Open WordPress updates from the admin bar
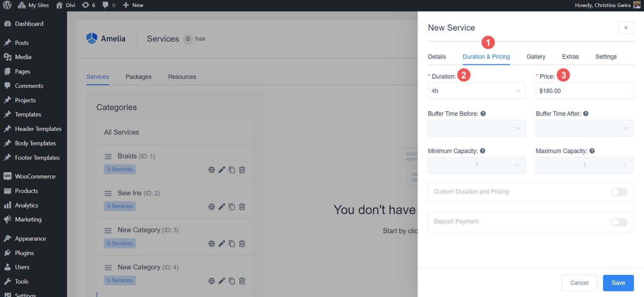 click(x=87, y=5)
